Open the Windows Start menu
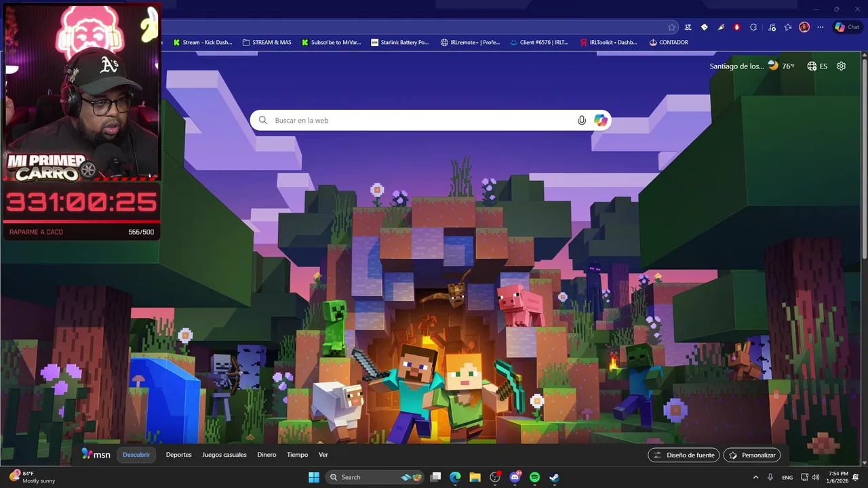868x488 pixels. pyautogui.click(x=314, y=477)
